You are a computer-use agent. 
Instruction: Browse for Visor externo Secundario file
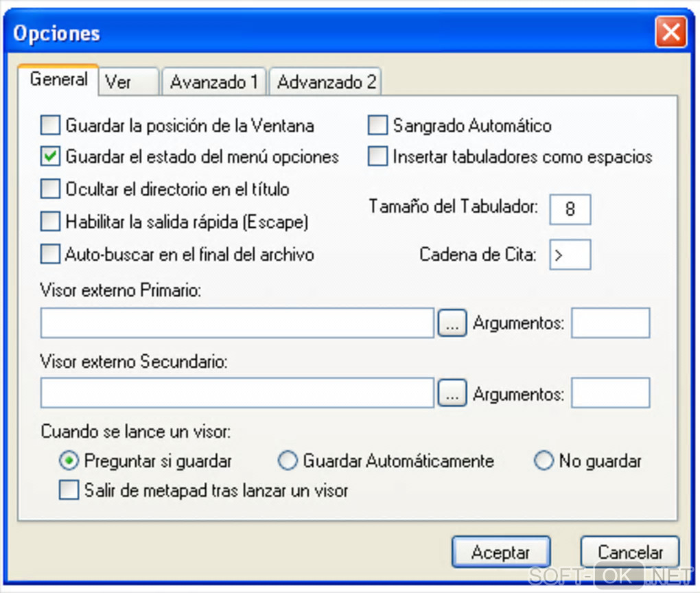coord(452,393)
